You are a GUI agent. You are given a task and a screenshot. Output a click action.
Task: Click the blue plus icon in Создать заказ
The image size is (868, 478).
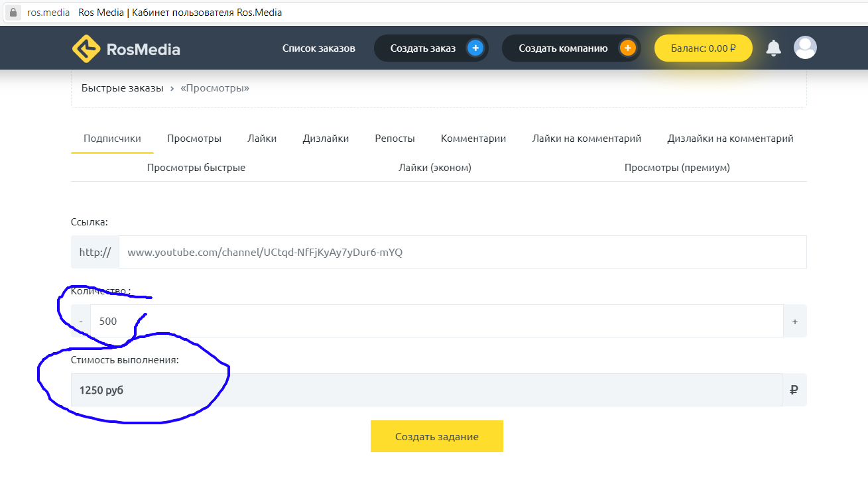click(475, 48)
